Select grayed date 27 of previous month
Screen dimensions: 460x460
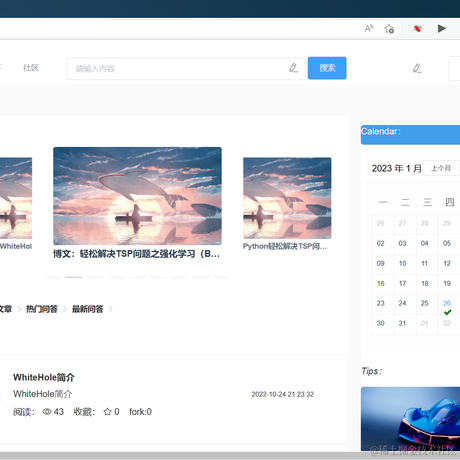click(403, 223)
